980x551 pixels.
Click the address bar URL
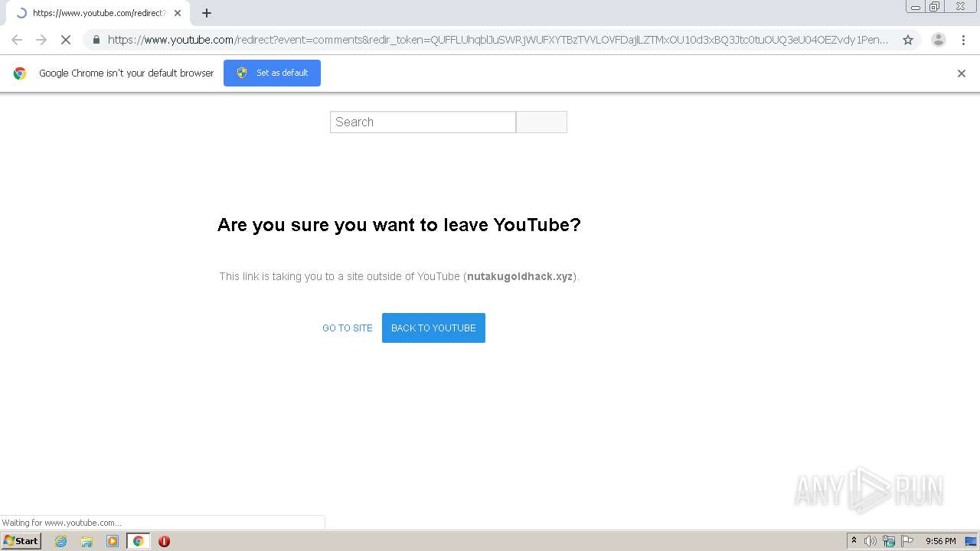click(x=498, y=40)
